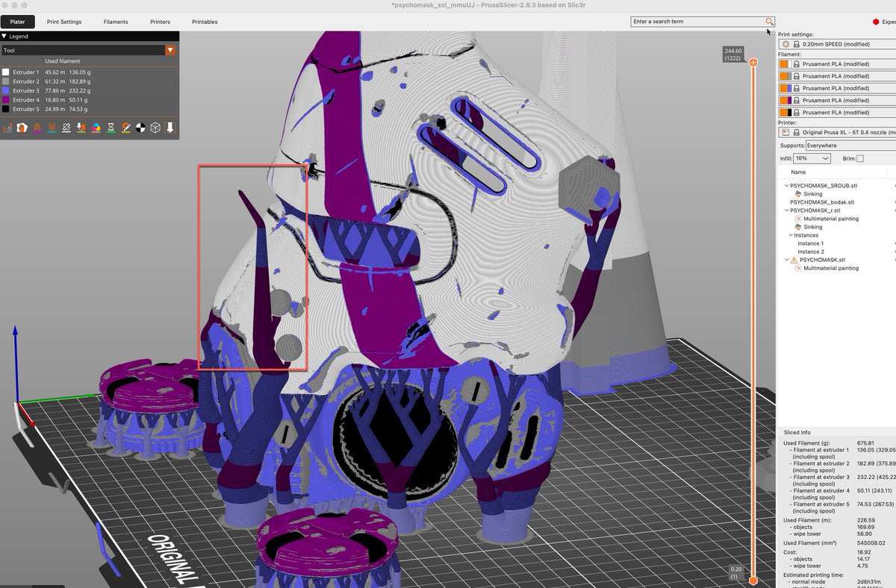Click Used Filament value 675.81
The image size is (896, 588).
(867, 443)
